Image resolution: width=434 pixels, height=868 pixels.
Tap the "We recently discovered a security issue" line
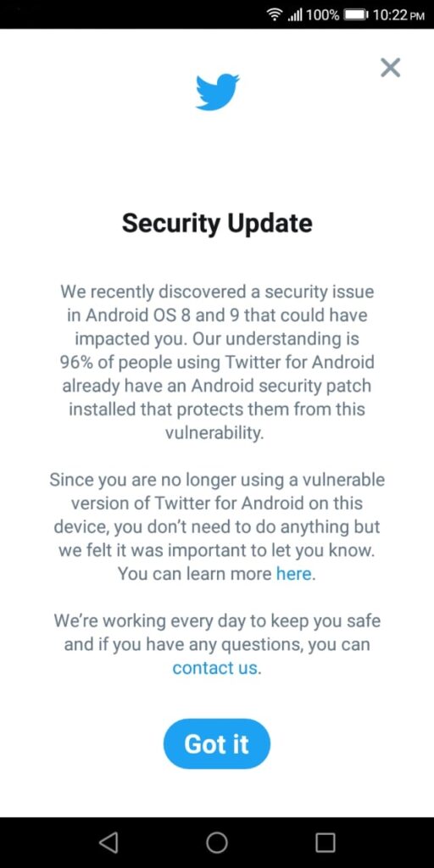coord(217,292)
